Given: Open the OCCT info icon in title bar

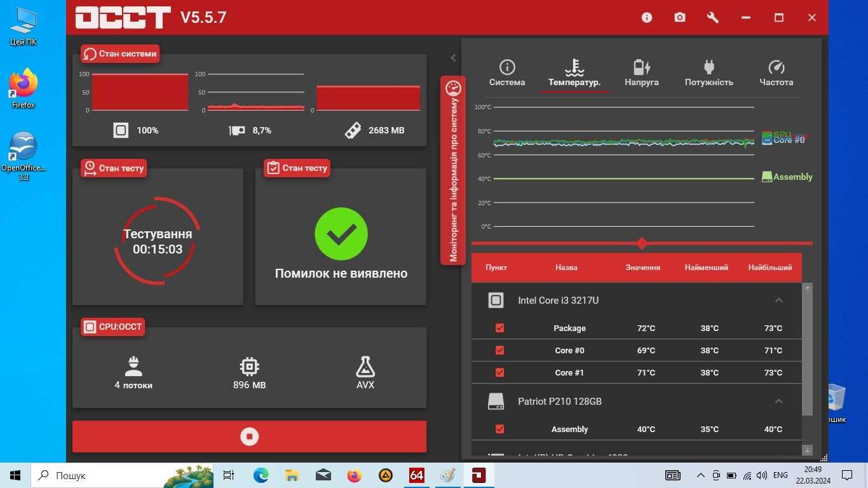Looking at the screenshot, I should click(x=647, y=18).
